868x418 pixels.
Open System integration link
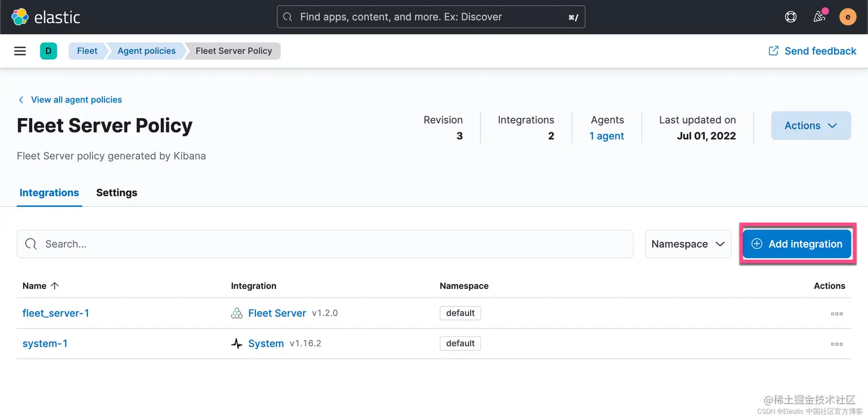click(x=266, y=344)
